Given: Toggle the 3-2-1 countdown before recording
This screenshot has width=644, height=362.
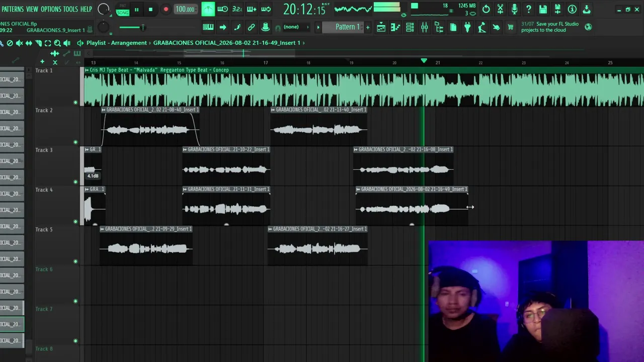Looking at the screenshot, I should coord(237,9).
